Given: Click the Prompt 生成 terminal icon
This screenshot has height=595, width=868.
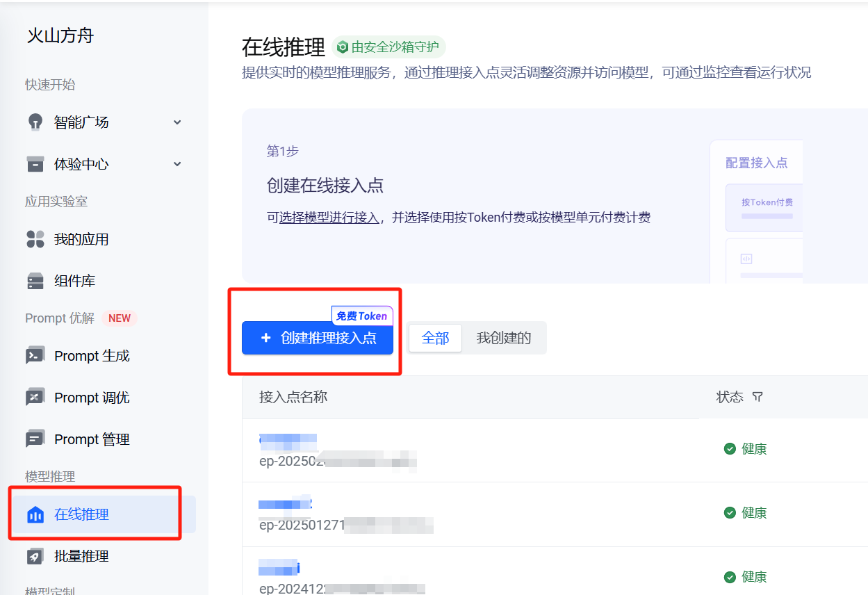Looking at the screenshot, I should (x=35, y=356).
